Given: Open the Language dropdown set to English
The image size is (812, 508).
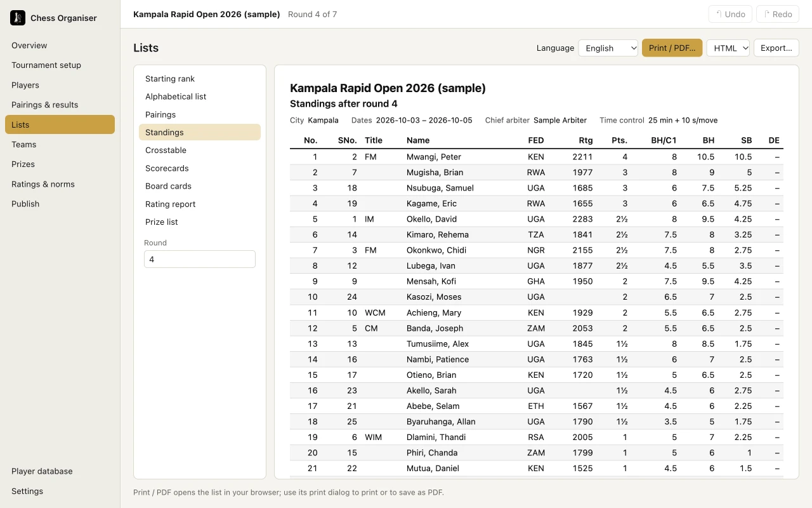Looking at the screenshot, I should pyautogui.click(x=608, y=48).
